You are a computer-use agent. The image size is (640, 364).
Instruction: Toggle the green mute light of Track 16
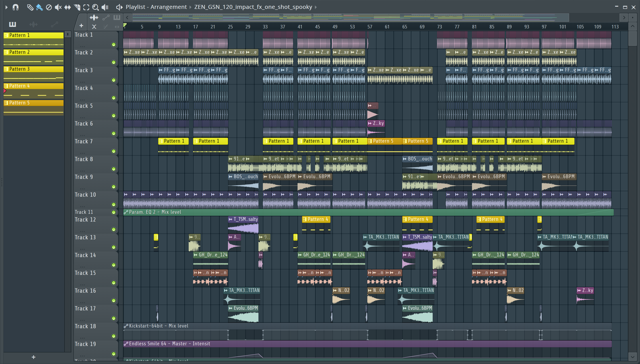(114, 300)
